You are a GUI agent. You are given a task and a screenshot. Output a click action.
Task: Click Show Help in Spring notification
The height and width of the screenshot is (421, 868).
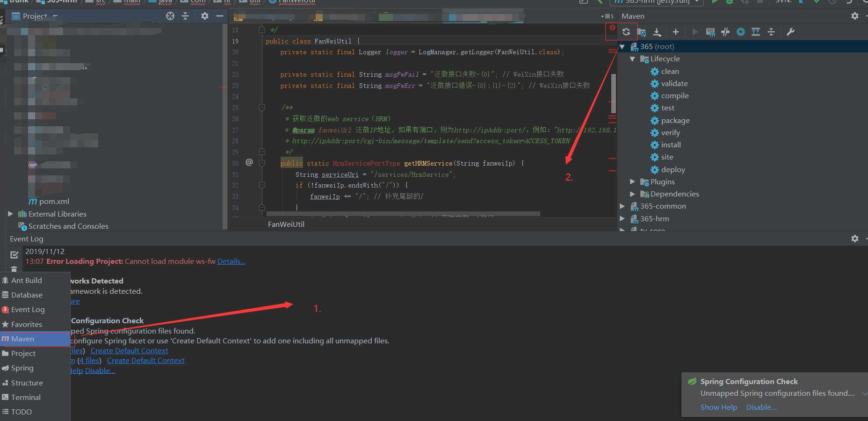(x=719, y=407)
